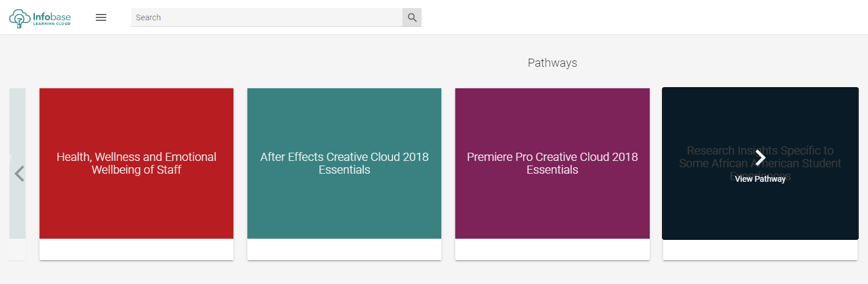Click white footer strip under After Effects card
The width and height of the screenshot is (868, 284).
(x=344, y=250)
